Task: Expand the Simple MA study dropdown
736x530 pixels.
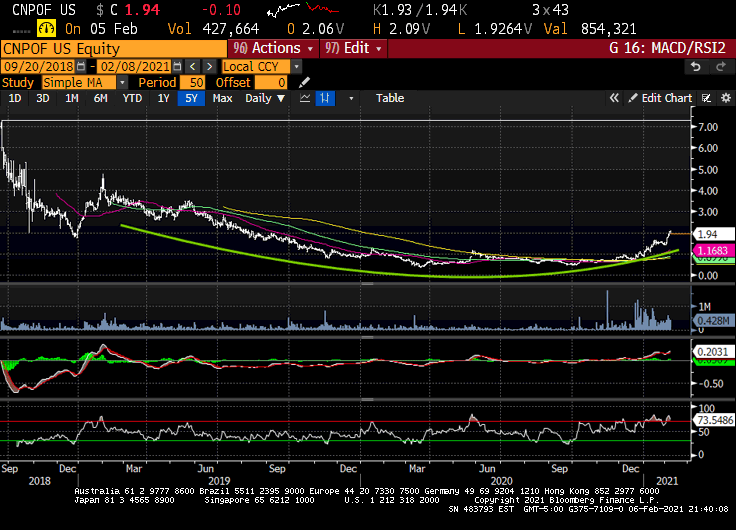Action: tap(122, 83)
